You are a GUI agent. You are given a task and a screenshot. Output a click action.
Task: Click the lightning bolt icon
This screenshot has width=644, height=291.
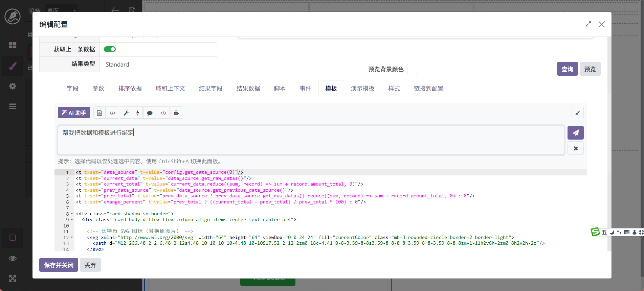[x=138, y=113]
